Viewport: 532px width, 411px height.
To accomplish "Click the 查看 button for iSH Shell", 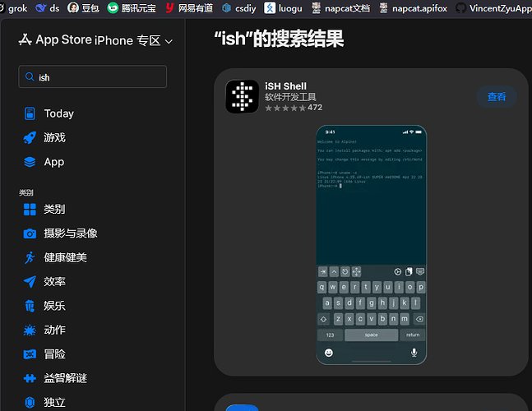I will pos(497,97).
